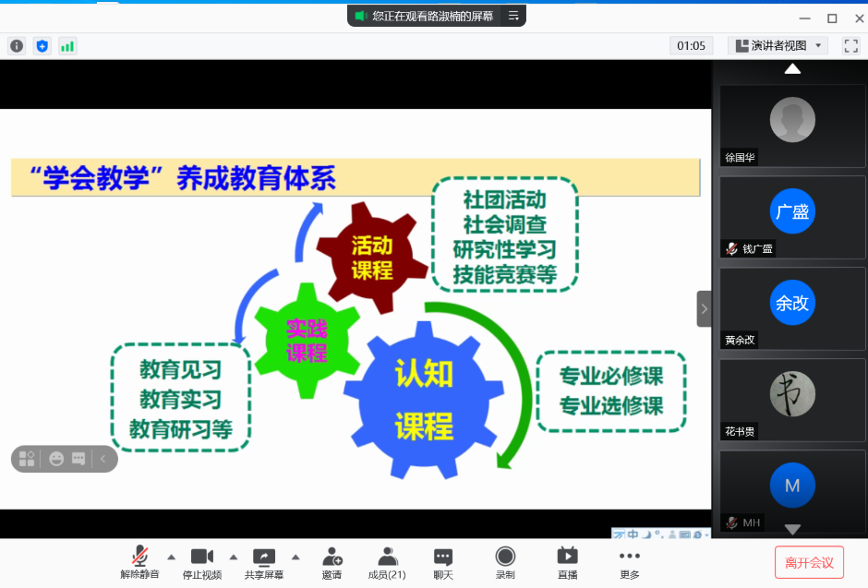The image size is (868, 588).
Task: Open the chat (聊天) panel
Action: click(443, 561)
